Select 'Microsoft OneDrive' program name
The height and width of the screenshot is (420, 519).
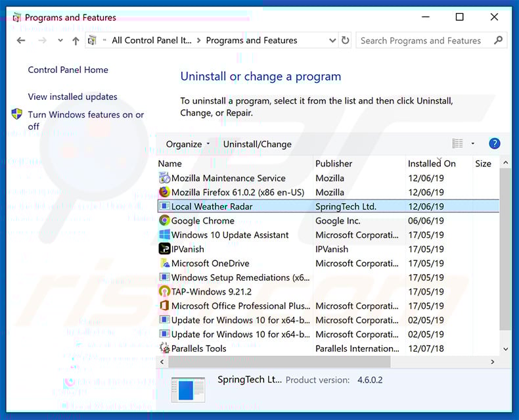tap(210, 264)
